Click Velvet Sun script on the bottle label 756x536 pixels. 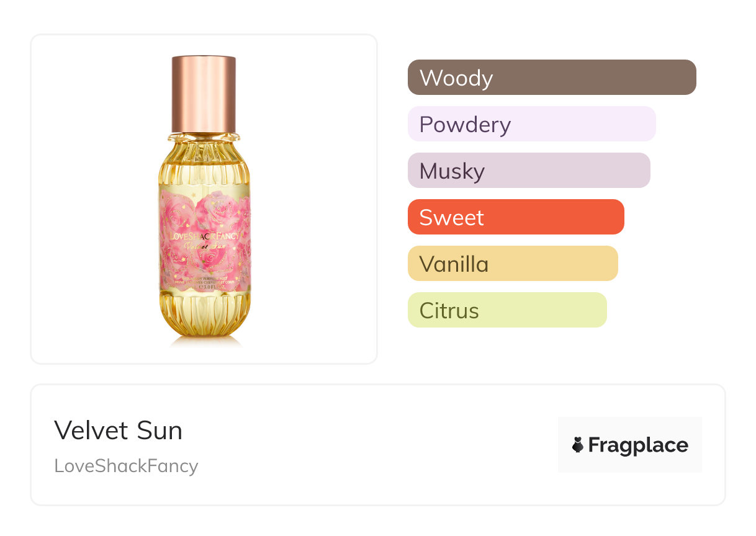(x=204, y=248)
